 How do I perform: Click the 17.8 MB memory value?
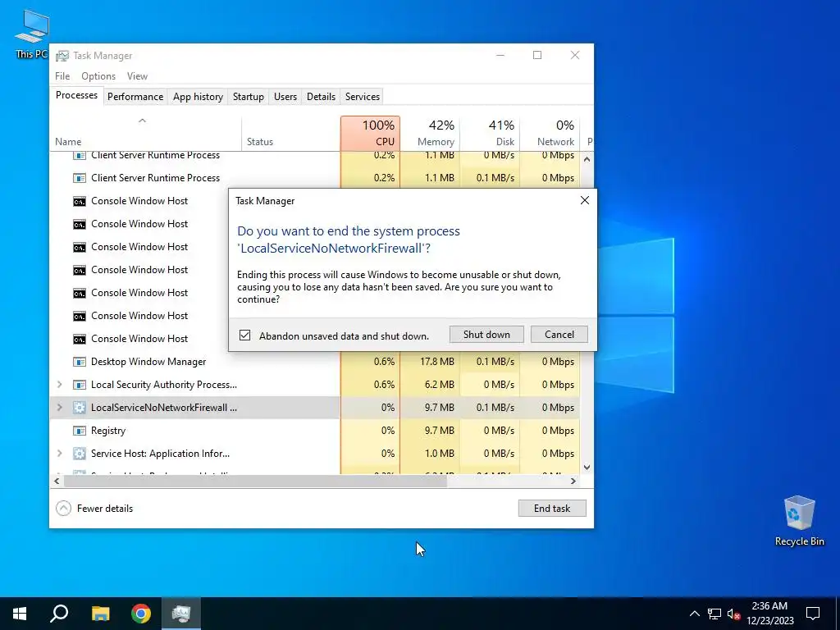tap(437, 362)
